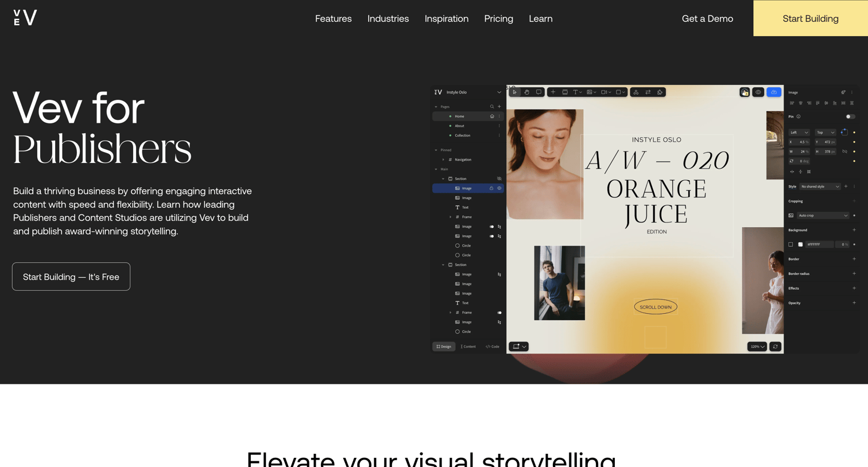Select the hand pan tool
The height and width of the screenshot is (467, 868).
point(526,92)
